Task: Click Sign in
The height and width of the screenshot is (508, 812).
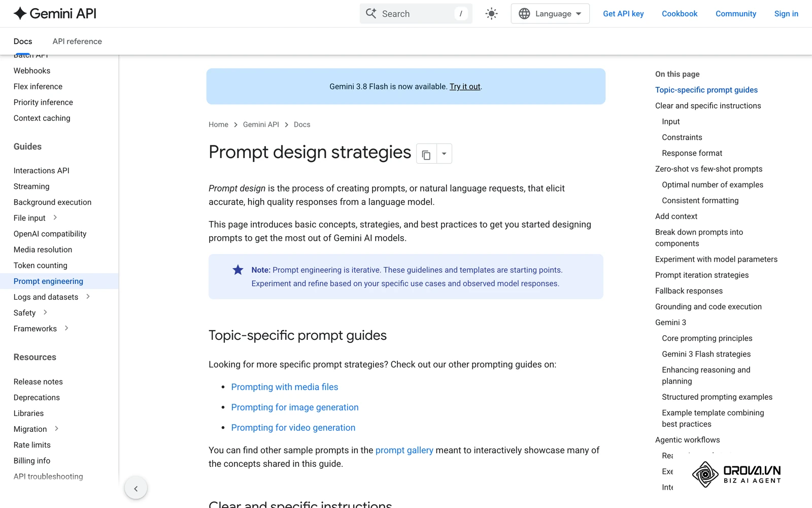Action: click(x=786, y=14)
